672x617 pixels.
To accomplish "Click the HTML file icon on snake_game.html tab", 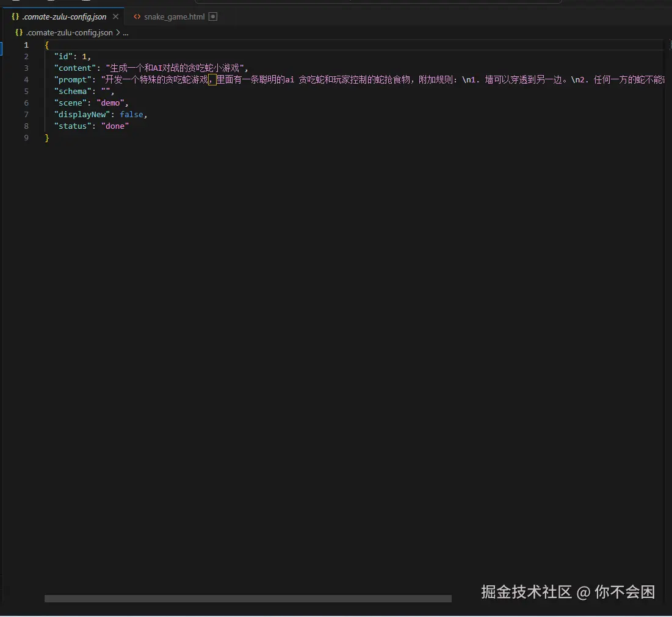I will point(137,16).
